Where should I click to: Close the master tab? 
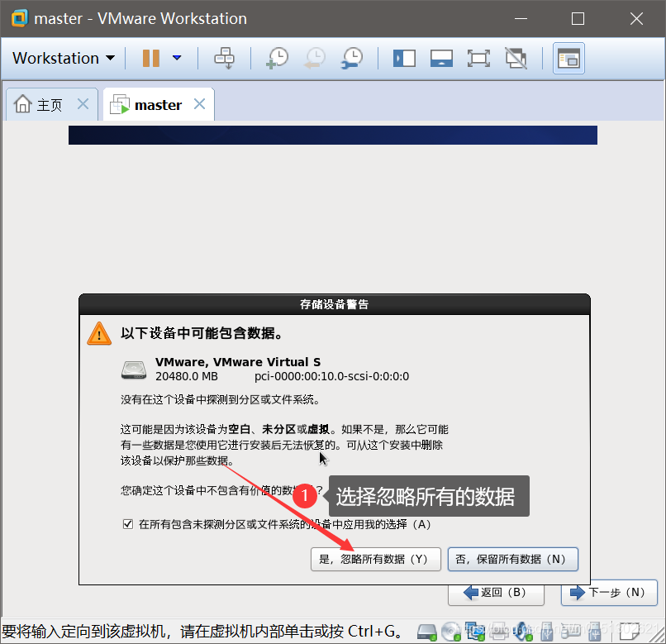coord(199,103)
